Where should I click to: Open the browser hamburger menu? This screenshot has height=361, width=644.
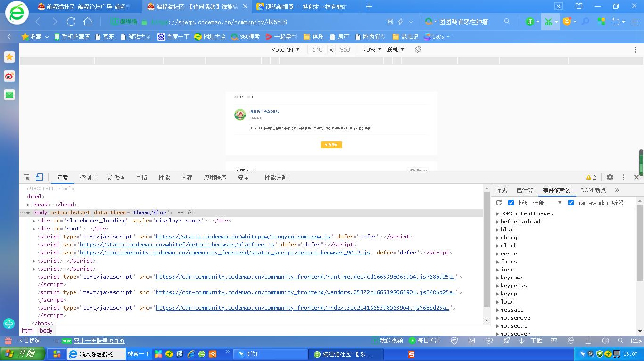[x=635, y=22]
